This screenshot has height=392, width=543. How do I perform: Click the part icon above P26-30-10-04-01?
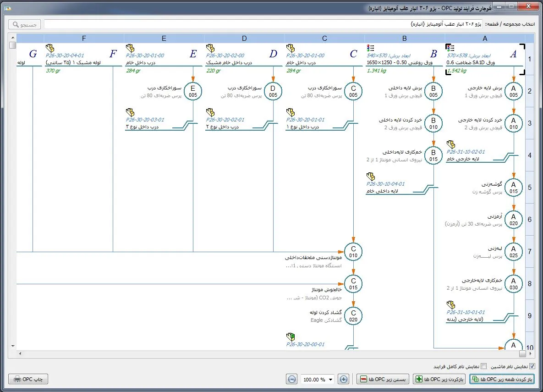pos(371,177)
